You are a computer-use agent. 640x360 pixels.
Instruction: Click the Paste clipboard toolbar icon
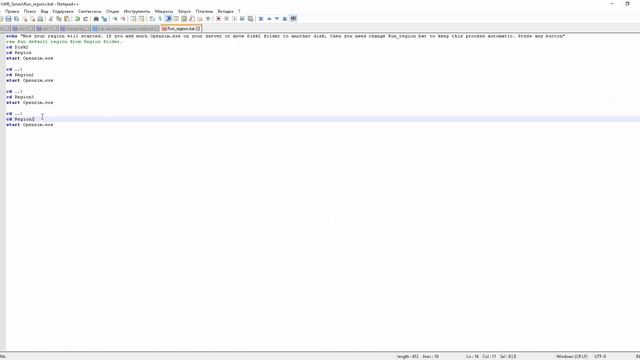(67, 19)
